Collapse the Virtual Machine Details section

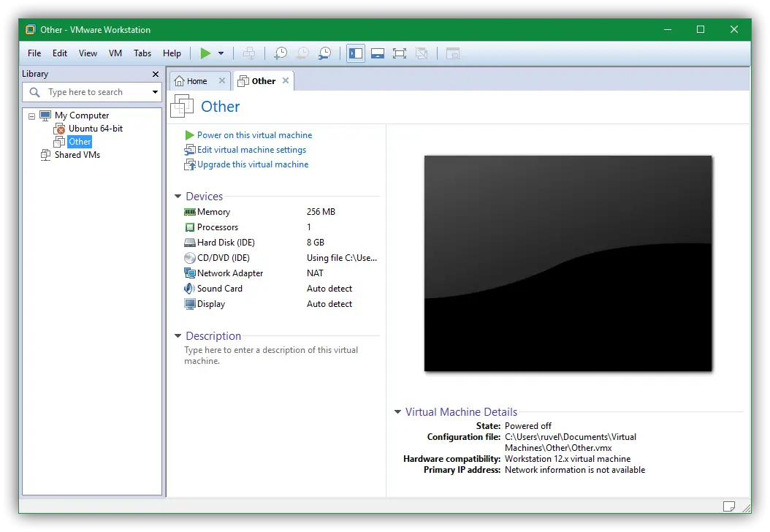(397, 412)
